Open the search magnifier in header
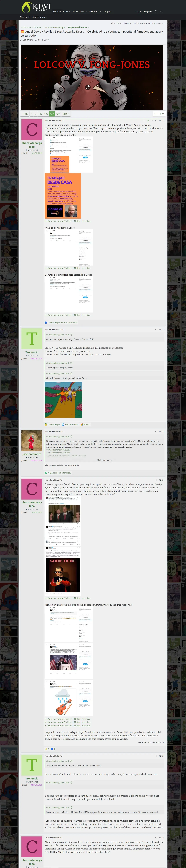 (x=161, y=11)
